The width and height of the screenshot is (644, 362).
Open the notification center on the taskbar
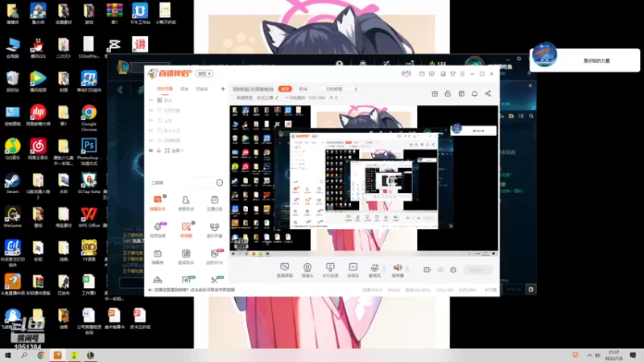pyautogui.click(x=633, y=355)
